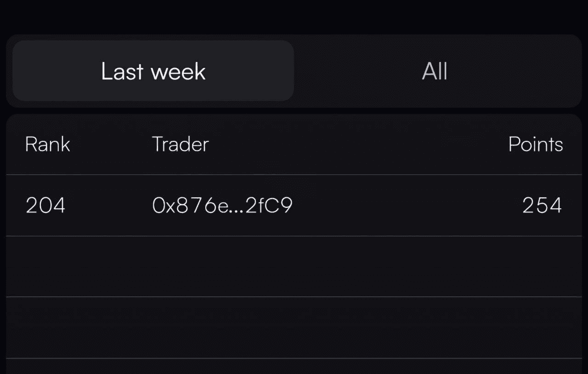The image size is (588, 374).
Task: Click empty header space between Trader and Points
Action: click(358, 145)
